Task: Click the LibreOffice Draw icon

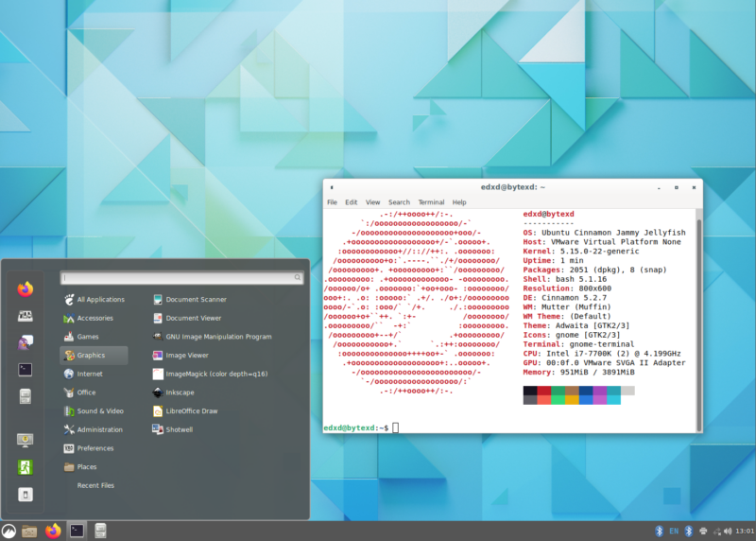Action: (158, 411)
